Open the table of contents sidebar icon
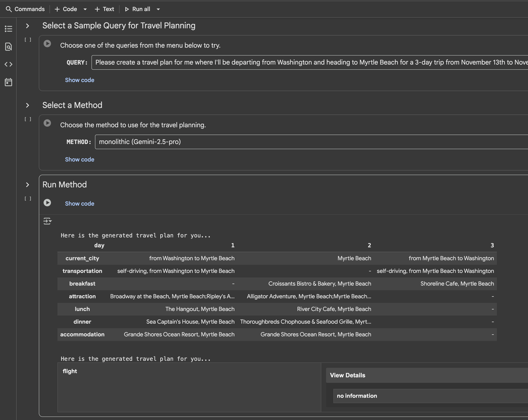 (x=8, y=29)
